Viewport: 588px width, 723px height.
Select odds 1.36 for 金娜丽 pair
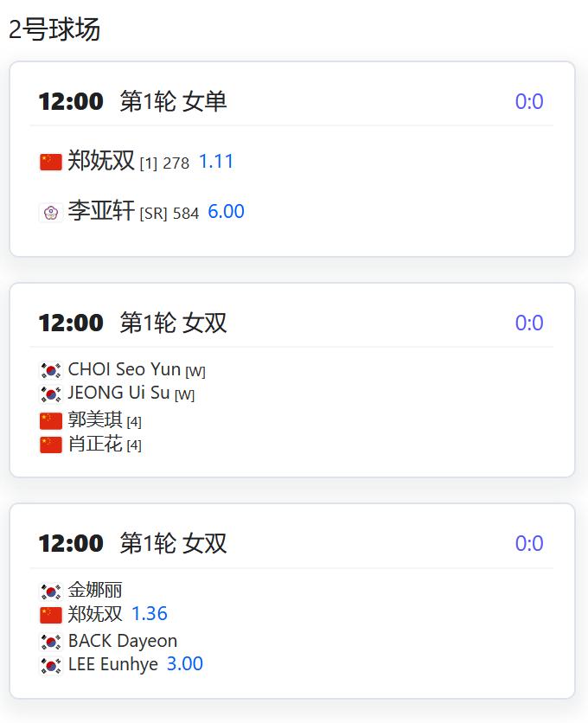click(150, 614)
